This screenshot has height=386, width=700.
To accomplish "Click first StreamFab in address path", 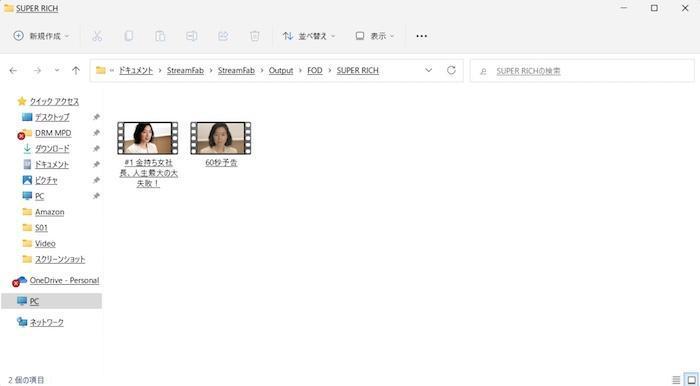I will click(x=185, y=71).
